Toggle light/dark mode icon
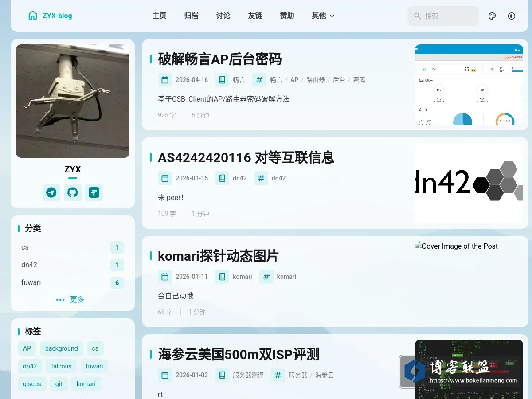The width and height of the screenshot is (532, 399). [x=512, y=16]
